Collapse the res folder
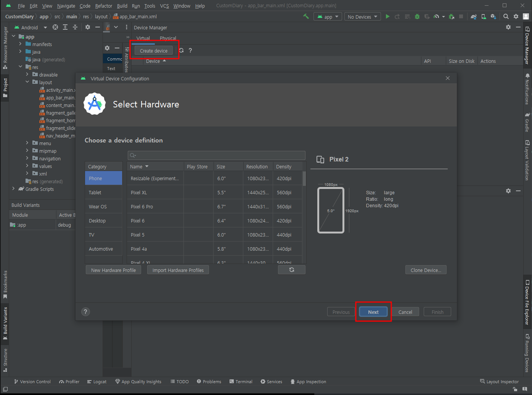 click(x=20, y=67)
